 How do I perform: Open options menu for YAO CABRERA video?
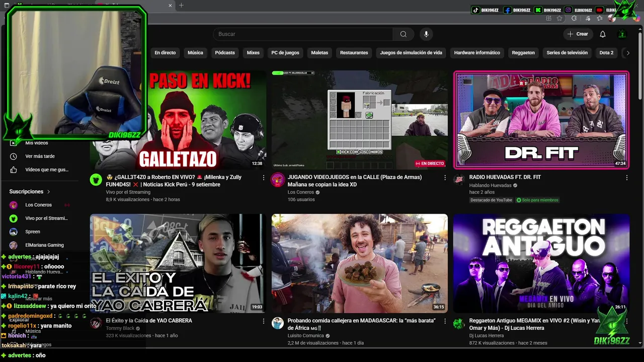[263, 321]
